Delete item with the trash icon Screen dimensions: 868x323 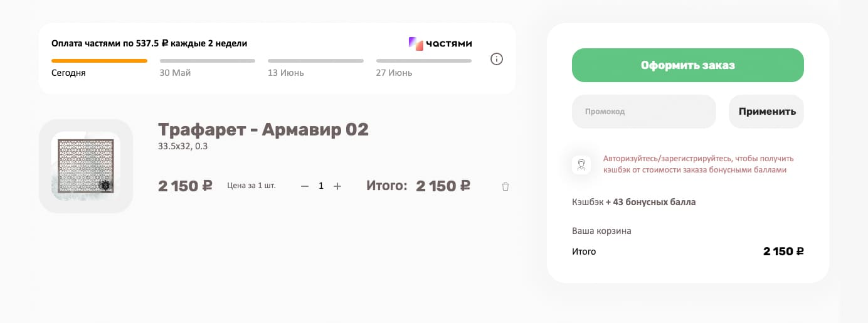(x=505, y=186)
